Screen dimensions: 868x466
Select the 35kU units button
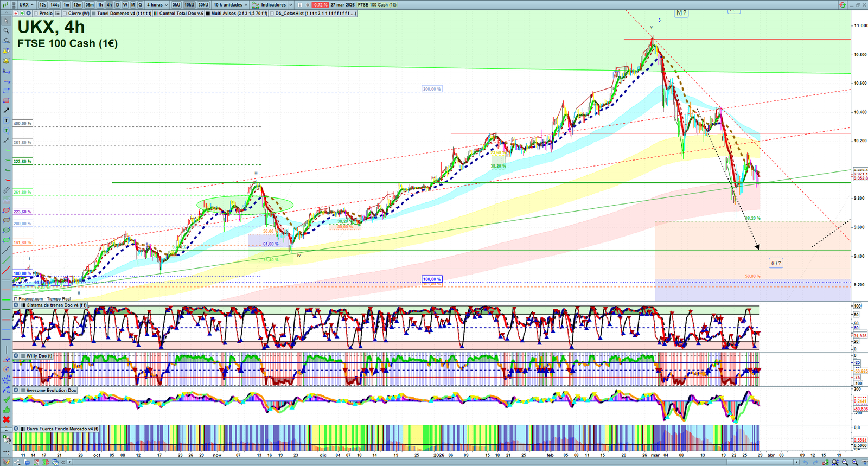203,5
